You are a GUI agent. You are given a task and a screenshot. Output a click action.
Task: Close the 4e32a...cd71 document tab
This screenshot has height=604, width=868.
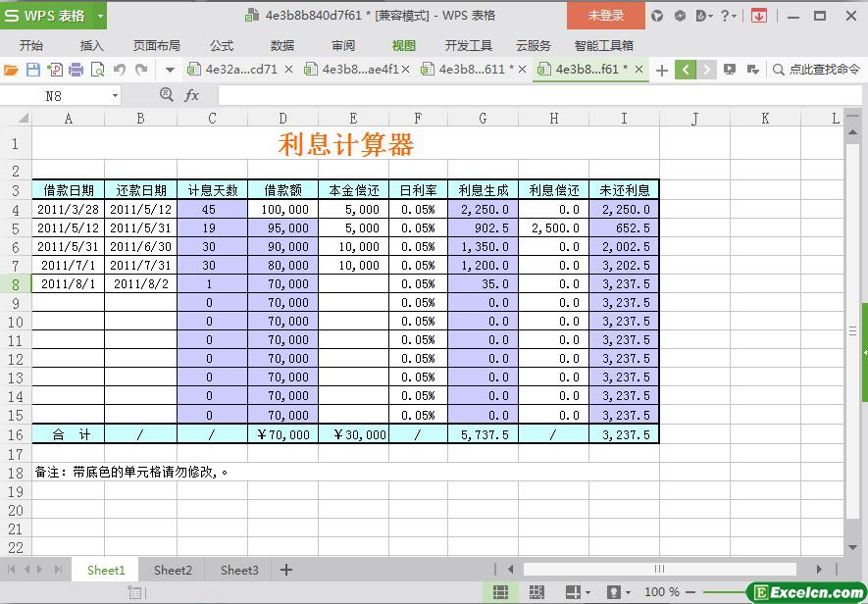pos(288,70)
